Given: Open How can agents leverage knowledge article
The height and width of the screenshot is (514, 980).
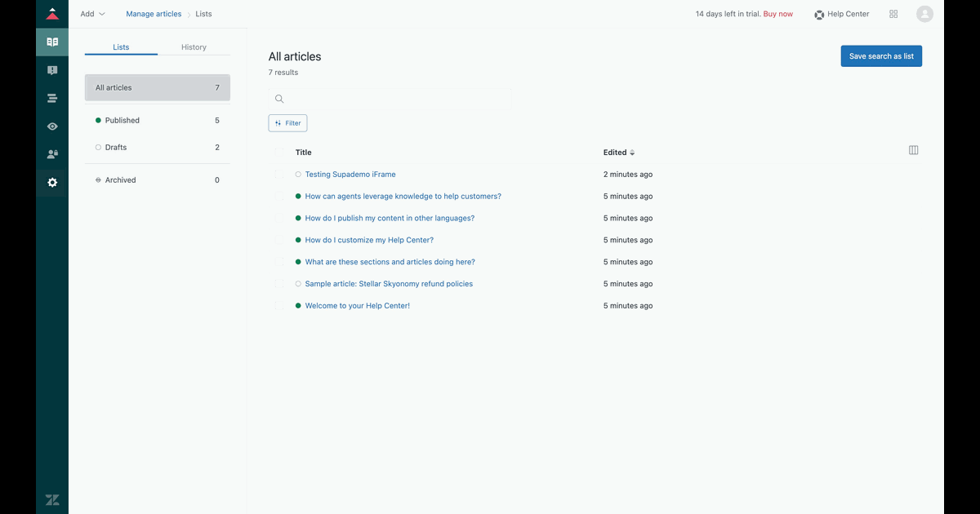Looking at the screenshot, I should point(403,197).
